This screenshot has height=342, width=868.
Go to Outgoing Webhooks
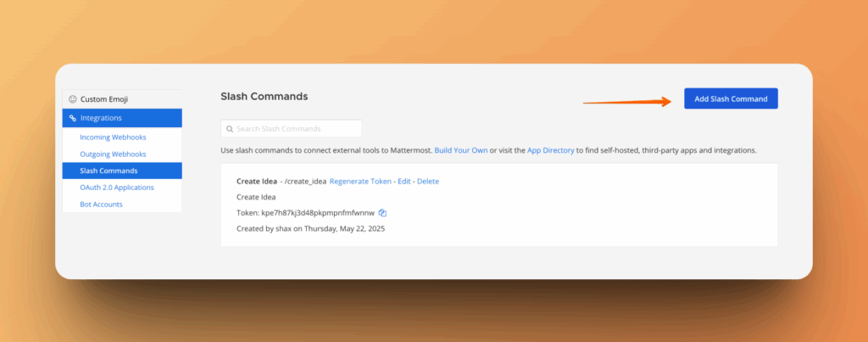click(113, 154)
